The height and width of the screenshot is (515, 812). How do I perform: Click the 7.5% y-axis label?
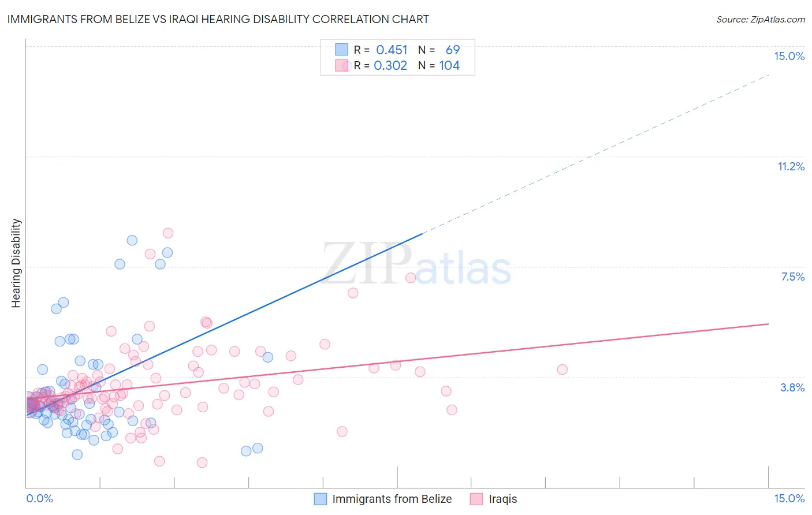tap(792, 277)
